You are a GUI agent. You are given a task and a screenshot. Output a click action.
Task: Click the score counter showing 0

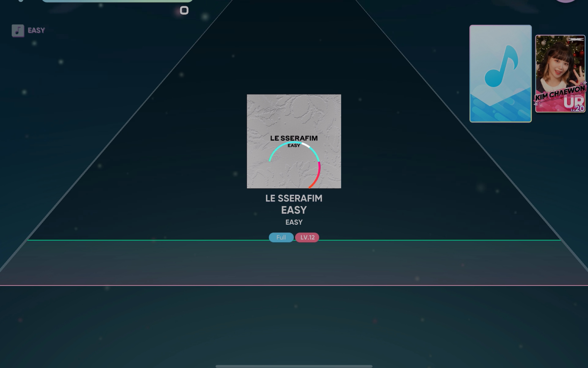184,11
